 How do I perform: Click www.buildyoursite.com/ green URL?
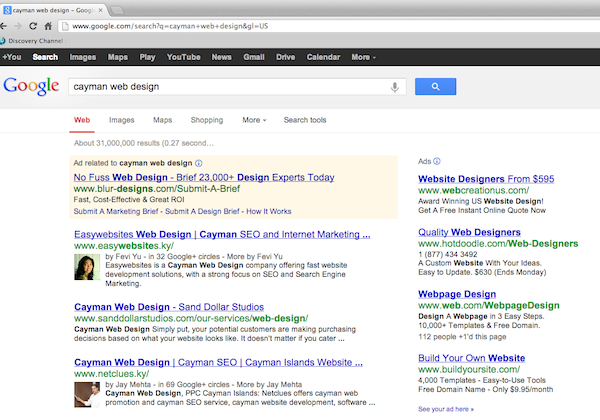[469, 370]
